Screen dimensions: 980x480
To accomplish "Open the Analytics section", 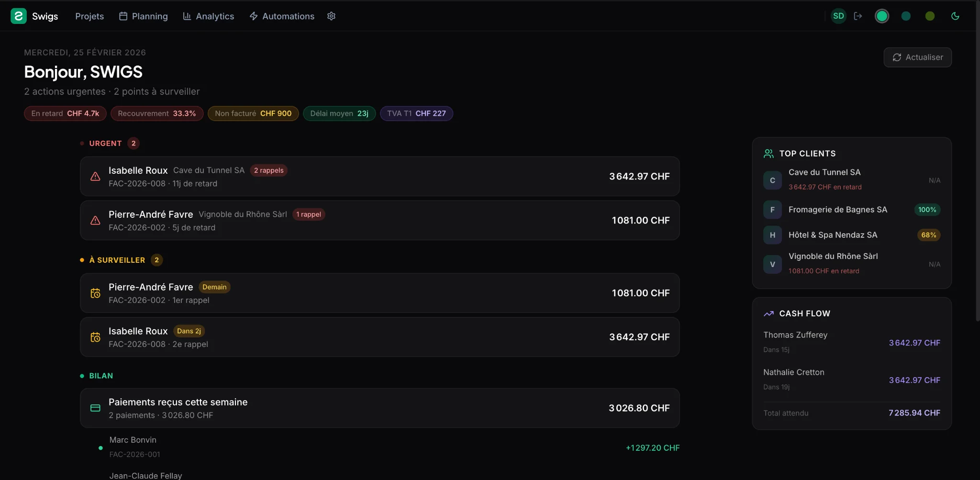I will pos(209,16).
